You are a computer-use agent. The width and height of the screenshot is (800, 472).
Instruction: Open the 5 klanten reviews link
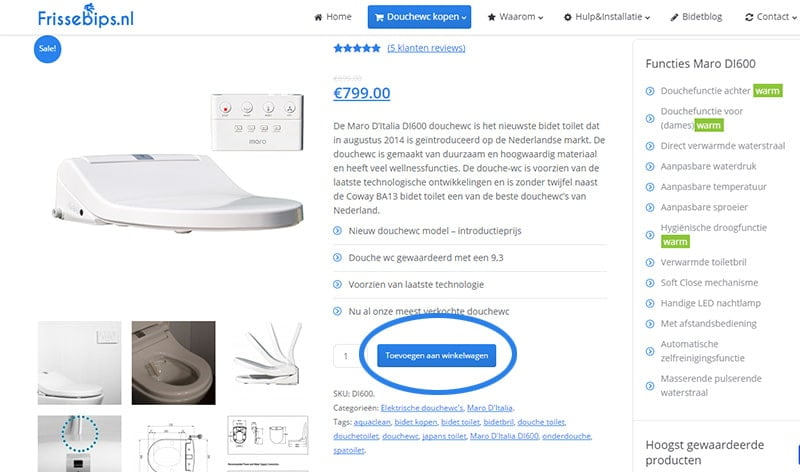coord(426,48)
